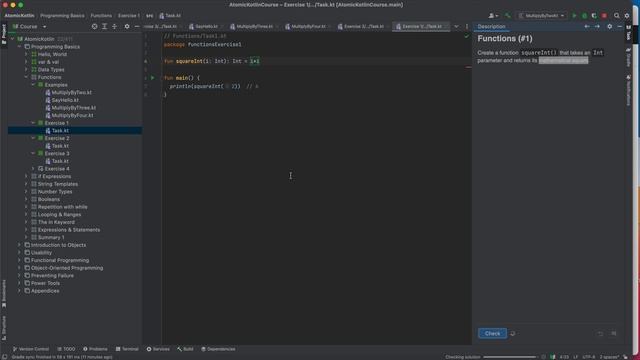640x360 pixels.
Task: Show hidden editor tabs dropdown arrow
Action: click(456, 27)
